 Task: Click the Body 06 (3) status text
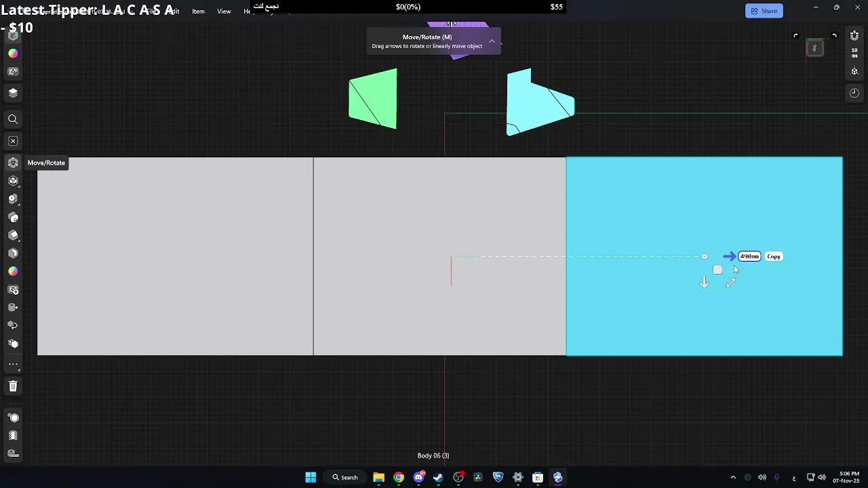[x=433, y=455]
